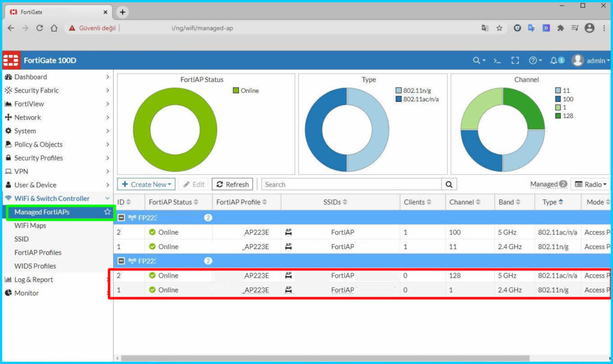Toggle channel 128 legend swatch
This screenshot has height=364, width=613.
(558, 116)
